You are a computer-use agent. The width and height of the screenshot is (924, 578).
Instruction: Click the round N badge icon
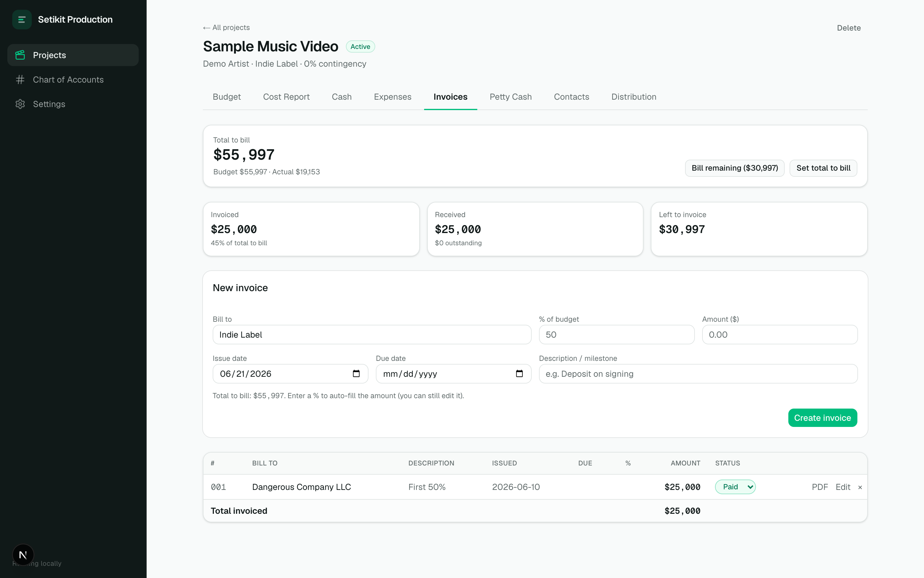pos(23,555)
